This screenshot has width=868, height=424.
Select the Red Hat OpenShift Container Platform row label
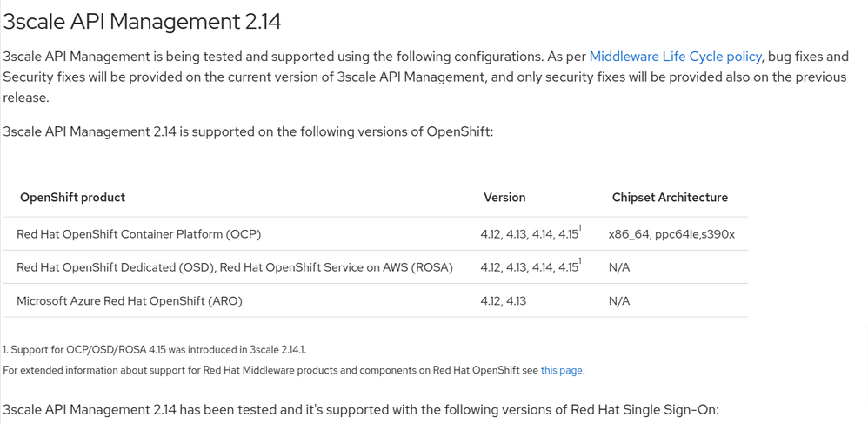coord(138,234)
